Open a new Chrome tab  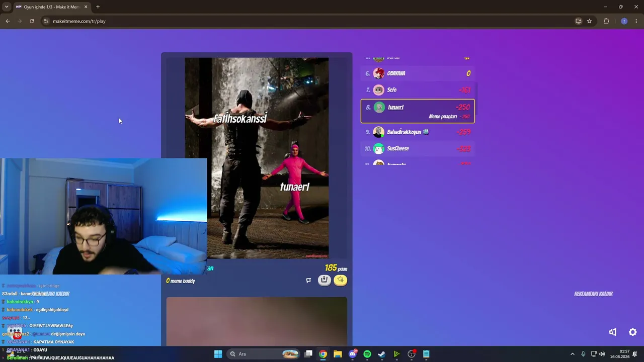(x=98, y=7)
